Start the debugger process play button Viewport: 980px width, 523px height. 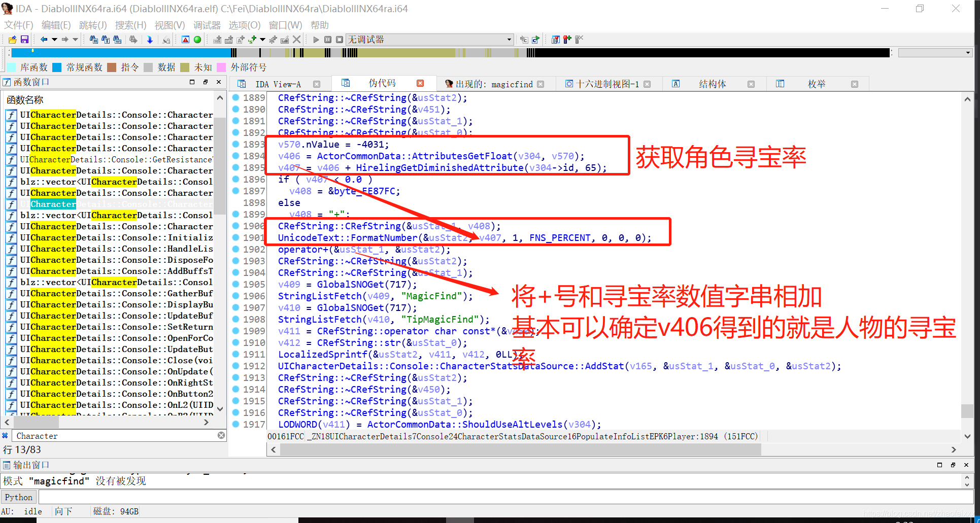click(316, 40)
